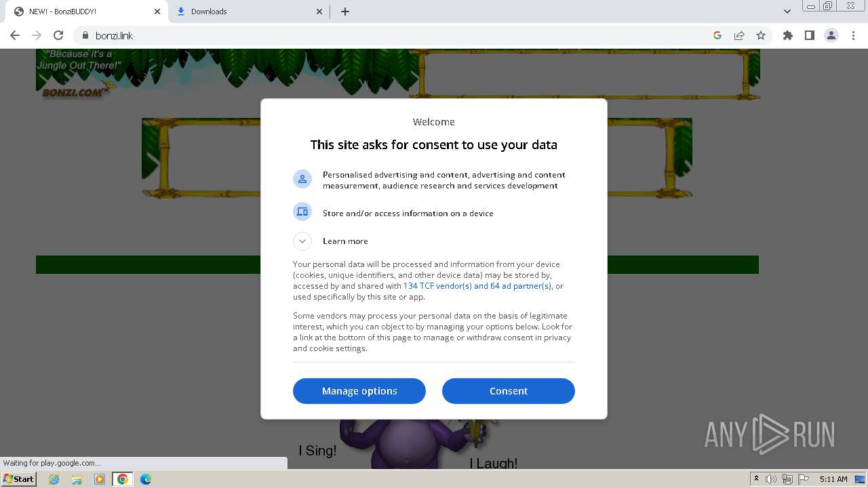
Task: Share this page via the share icon
Action: click(739, 35)
